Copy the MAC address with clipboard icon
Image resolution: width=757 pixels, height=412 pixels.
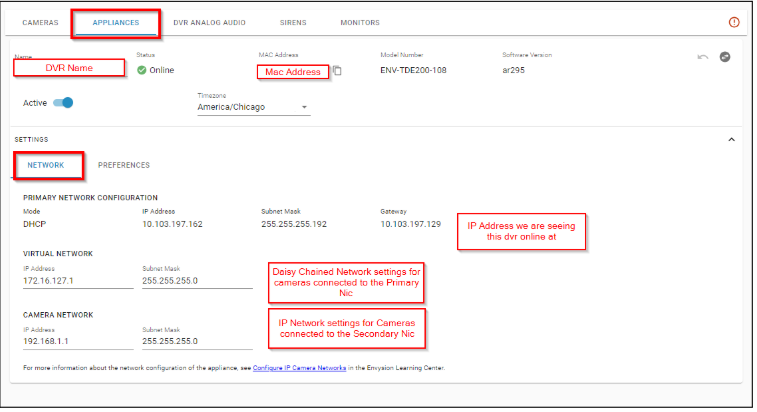point(338,71)
